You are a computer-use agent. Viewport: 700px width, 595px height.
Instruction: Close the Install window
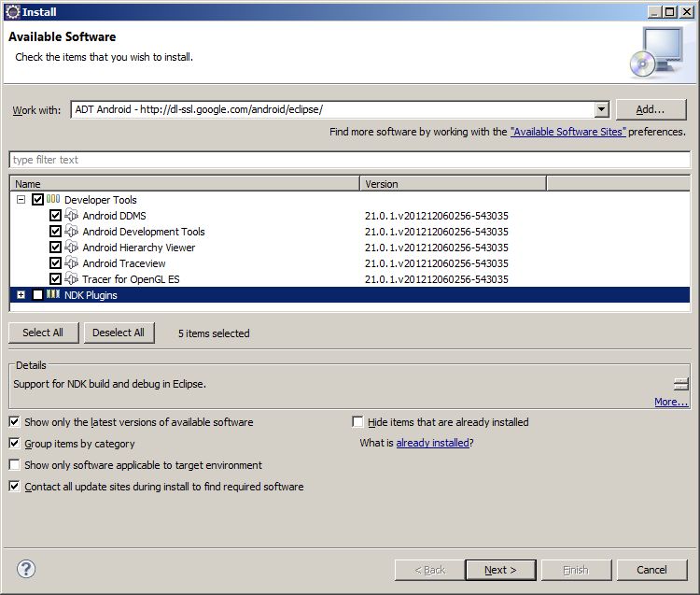(x=687, y=11)
